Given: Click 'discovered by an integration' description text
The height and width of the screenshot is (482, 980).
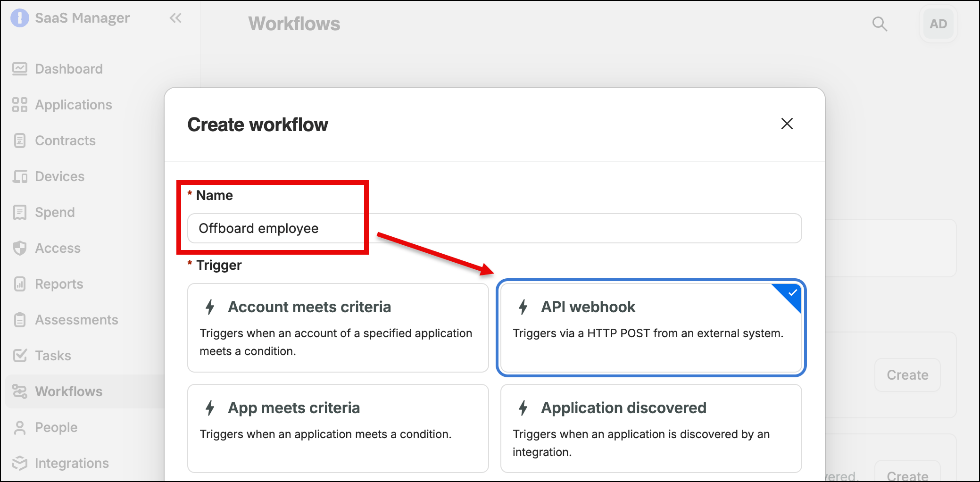Looking at the screenshot, I should pyautogui.click(x=641, y=443).
